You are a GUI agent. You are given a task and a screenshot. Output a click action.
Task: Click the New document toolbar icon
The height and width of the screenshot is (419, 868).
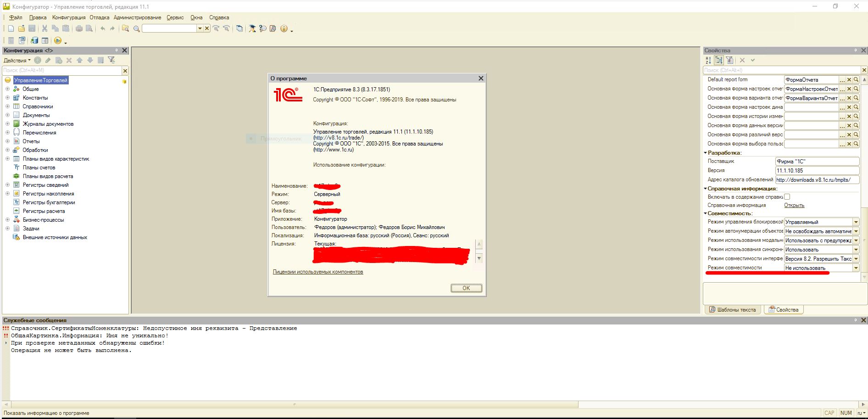pyautogui.click(x=11, y=28)
